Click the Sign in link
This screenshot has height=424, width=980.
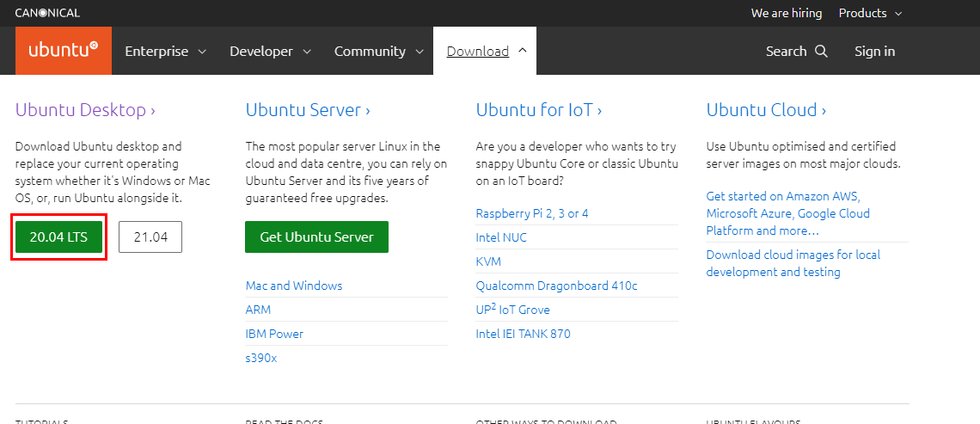(x=874, y=52)
